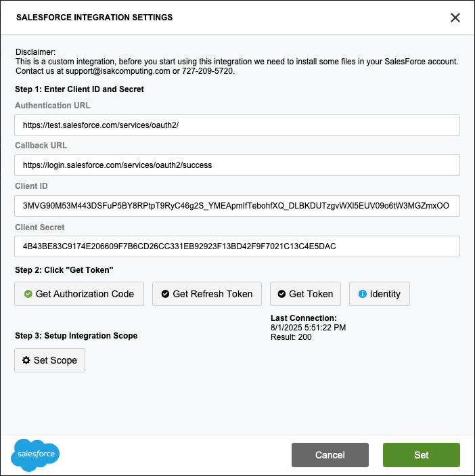This screenshot has height=476, width=475.
Task: Click the Get Token button
Action: pyautogui.click(x=305, y=294)
